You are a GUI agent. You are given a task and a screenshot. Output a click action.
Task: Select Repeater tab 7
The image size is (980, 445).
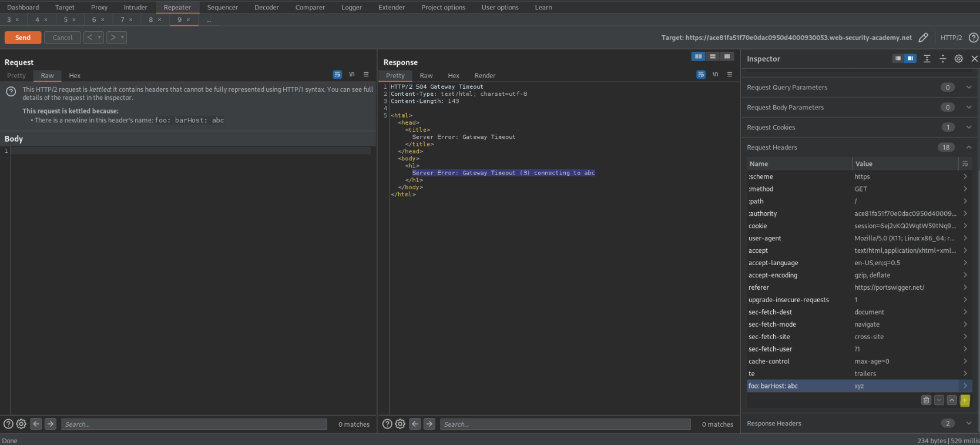coord(123,20)
